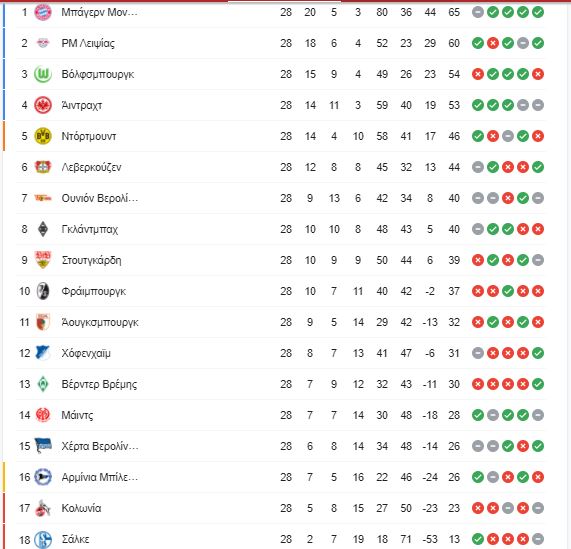The height and width of the screenshot is (549, 571).
Task: Click the green Wolfsburg crest
Action: [x=43, y=74]
